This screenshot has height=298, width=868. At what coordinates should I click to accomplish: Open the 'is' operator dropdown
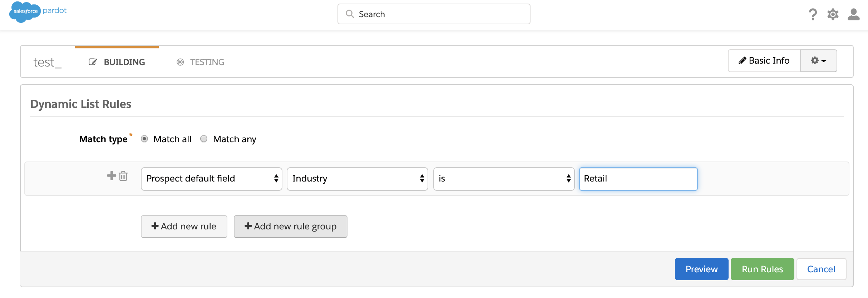(504, 179)
